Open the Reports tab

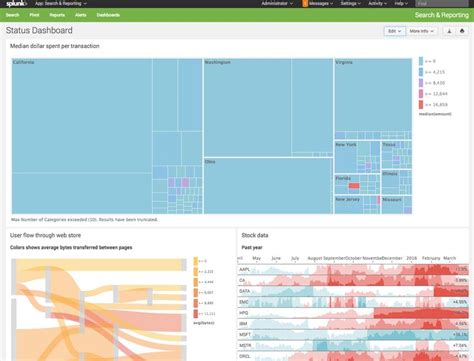click(57, 15)
